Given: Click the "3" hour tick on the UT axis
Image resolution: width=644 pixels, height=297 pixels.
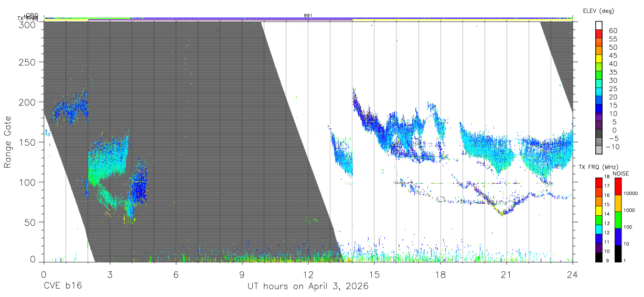Looking at the screenshot, I should (x=110, y=274).
